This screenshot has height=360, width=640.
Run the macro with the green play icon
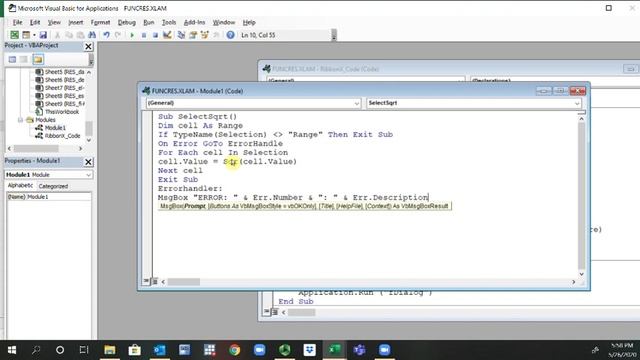132,35
